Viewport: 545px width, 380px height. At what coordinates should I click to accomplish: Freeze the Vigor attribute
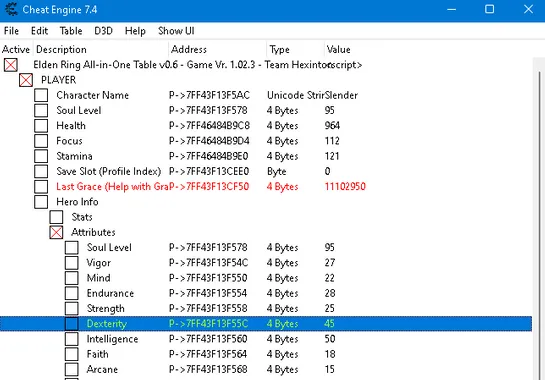72,263
